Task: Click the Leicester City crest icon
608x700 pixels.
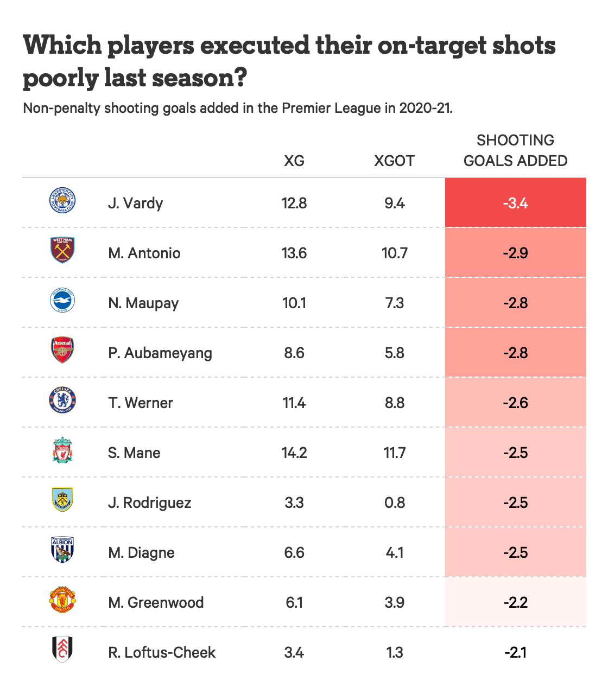Action: pyautogui.click(x=62, y=201)
